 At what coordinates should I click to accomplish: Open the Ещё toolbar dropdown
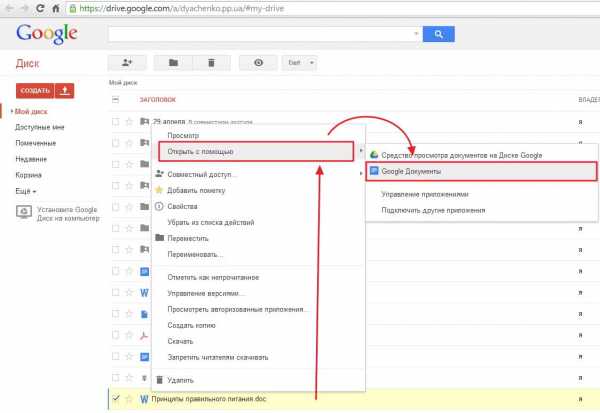click(300, 62)
